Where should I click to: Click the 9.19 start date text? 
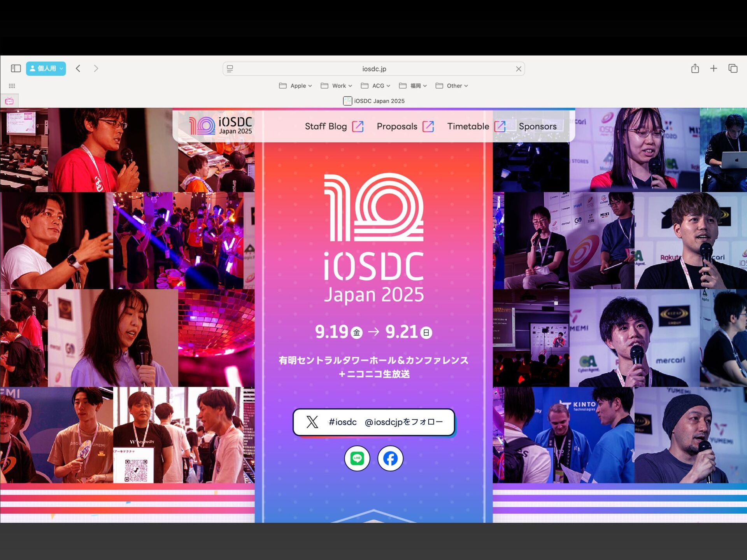(331, 332)
